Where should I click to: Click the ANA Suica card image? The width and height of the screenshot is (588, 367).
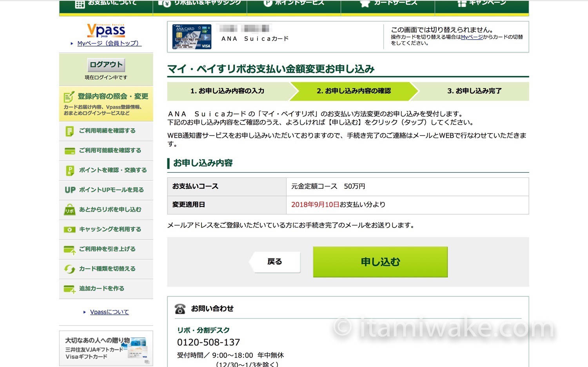[192, 37]
